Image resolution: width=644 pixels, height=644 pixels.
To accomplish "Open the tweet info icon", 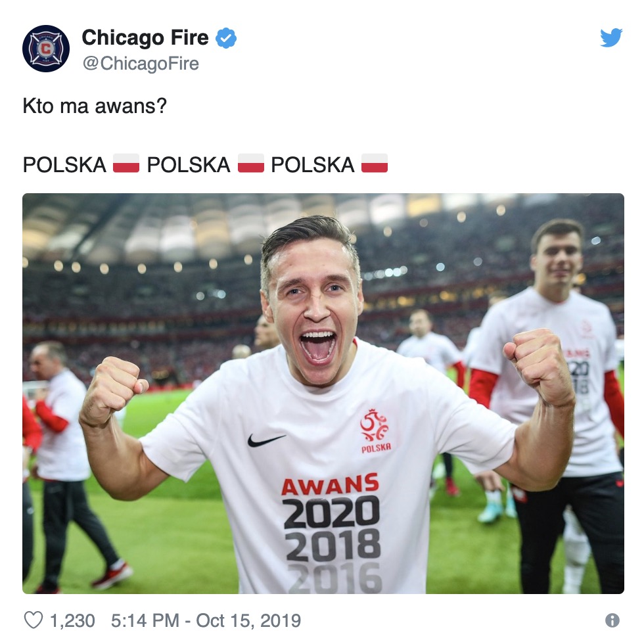I will [x=612, y=620].
